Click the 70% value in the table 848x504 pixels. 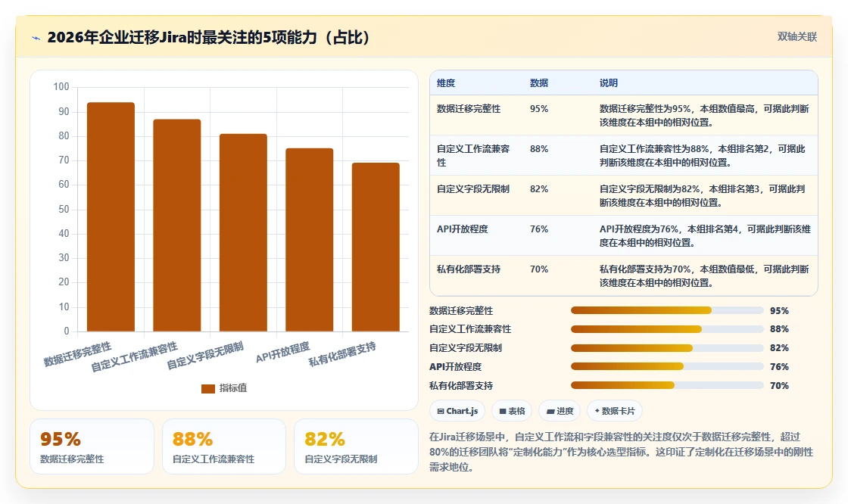538,269
